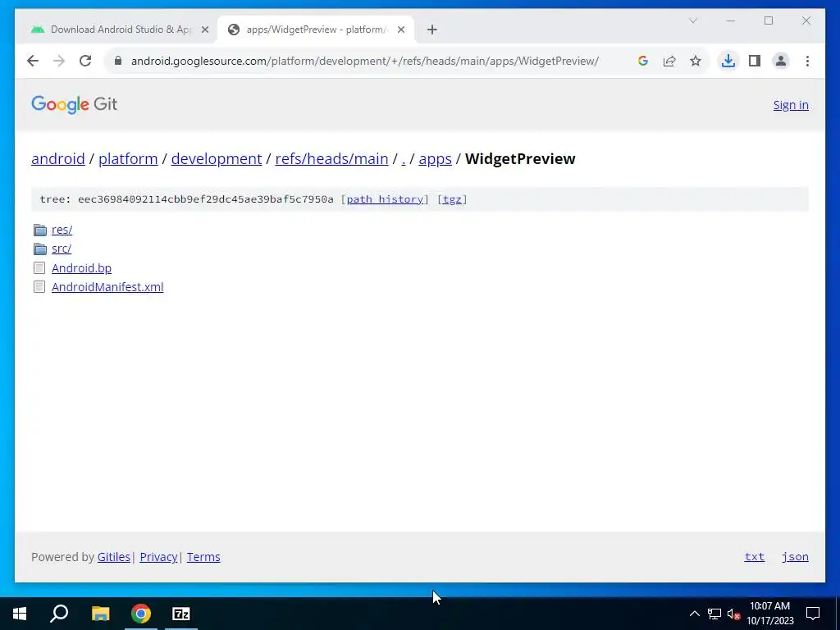
Task: Click the muted volume tray icon
Action: click(733, 614)
